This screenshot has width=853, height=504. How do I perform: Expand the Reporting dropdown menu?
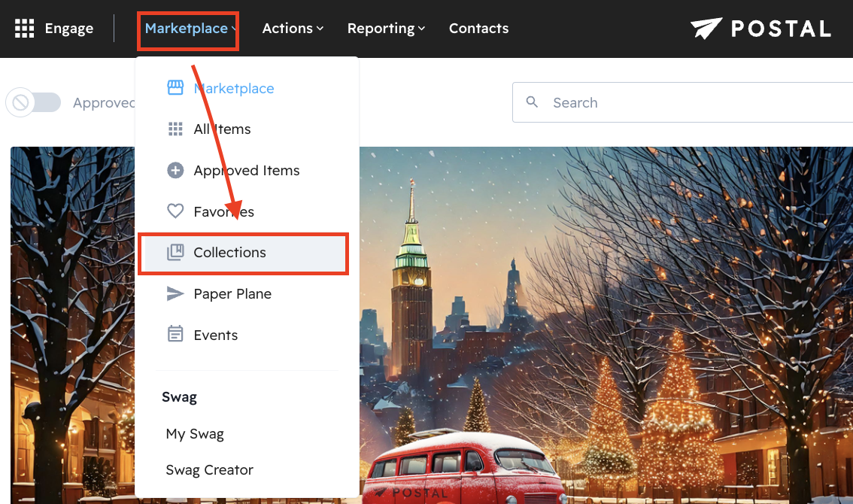386,29
